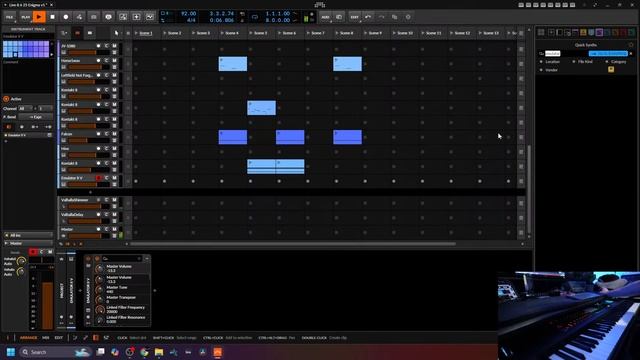Click the yellow star favorites icon in browser

[611, 69]
